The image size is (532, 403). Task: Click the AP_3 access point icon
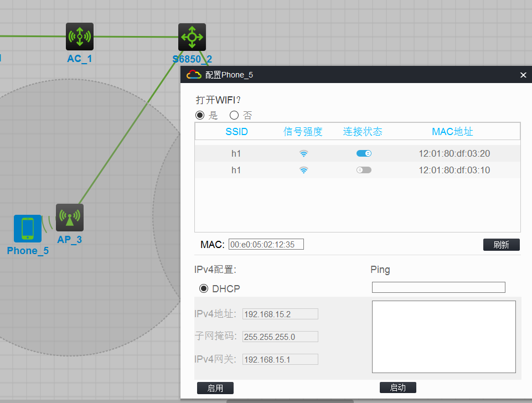tap(70, 218)
